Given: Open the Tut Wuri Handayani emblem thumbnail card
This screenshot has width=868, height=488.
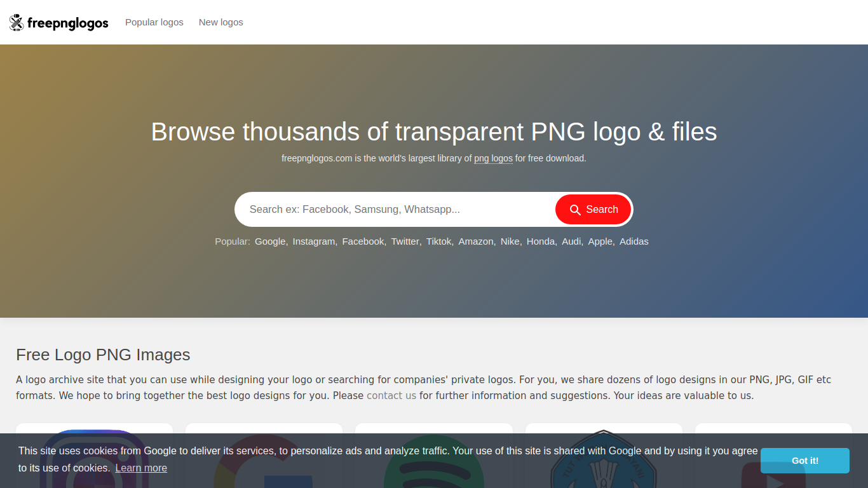Looking at the screenshot, I should click(x=604, y=456).
